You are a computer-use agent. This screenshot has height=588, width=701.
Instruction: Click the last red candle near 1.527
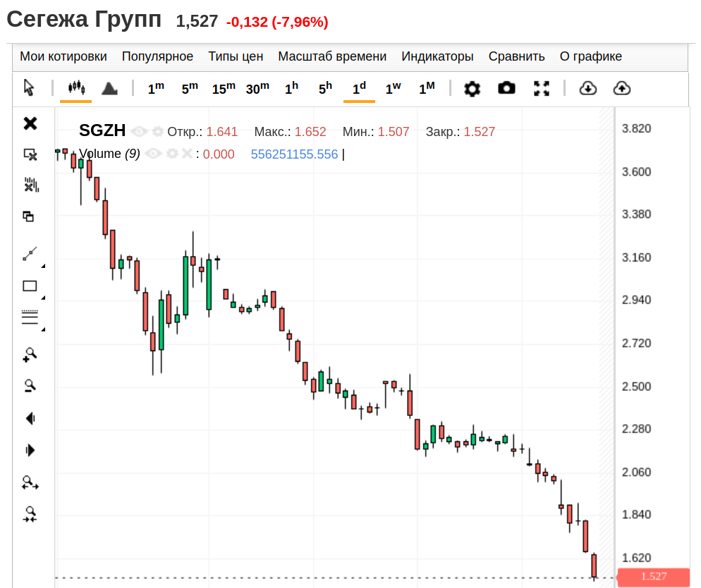tap(594, 565)
